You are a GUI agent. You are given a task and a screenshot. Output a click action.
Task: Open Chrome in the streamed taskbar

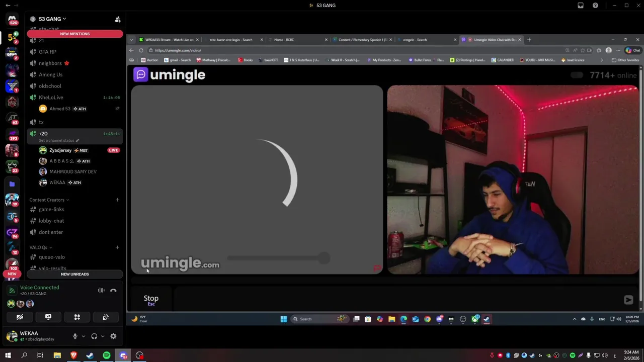point(427,319)
